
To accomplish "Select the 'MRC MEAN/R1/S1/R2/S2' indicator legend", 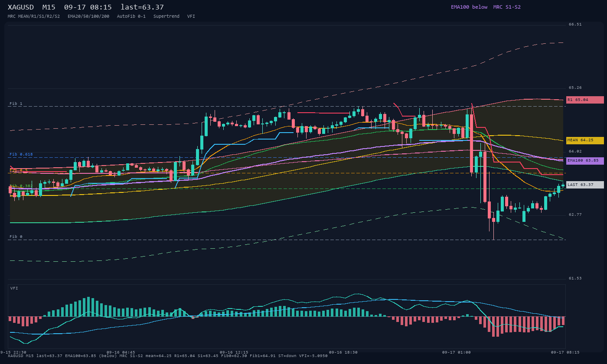I will point(34,16).
